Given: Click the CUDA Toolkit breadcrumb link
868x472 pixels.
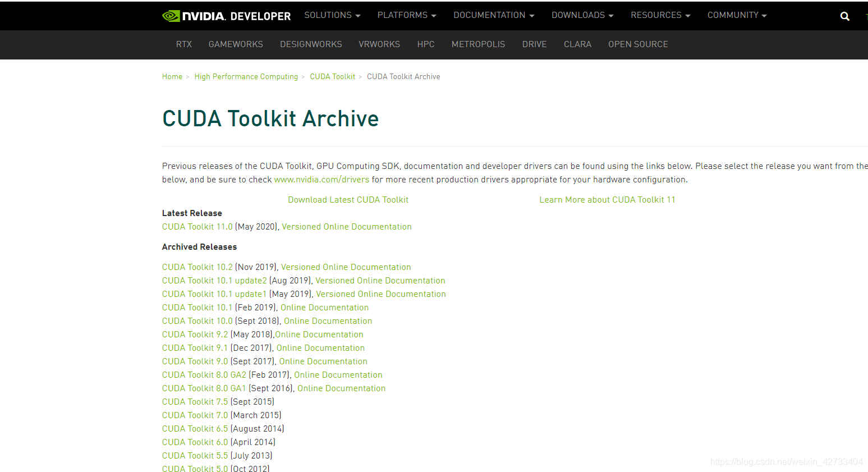Looking at the screenshot, I should 333,77.
